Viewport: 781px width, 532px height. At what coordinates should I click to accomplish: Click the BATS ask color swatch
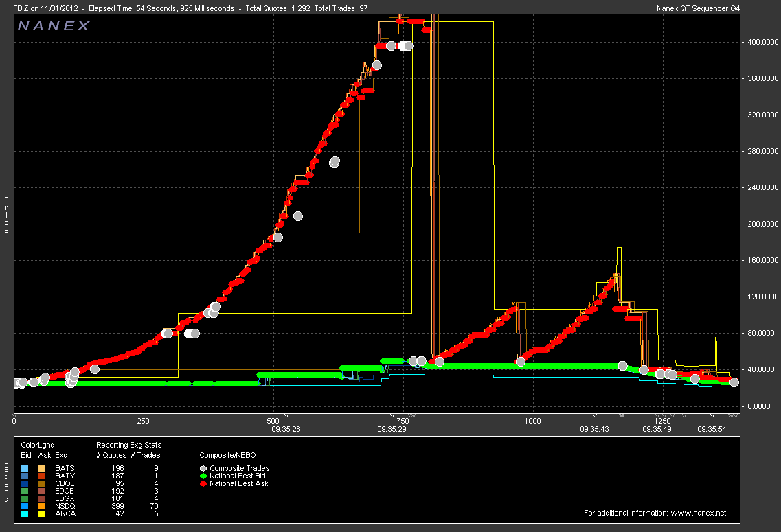(42, 468)
